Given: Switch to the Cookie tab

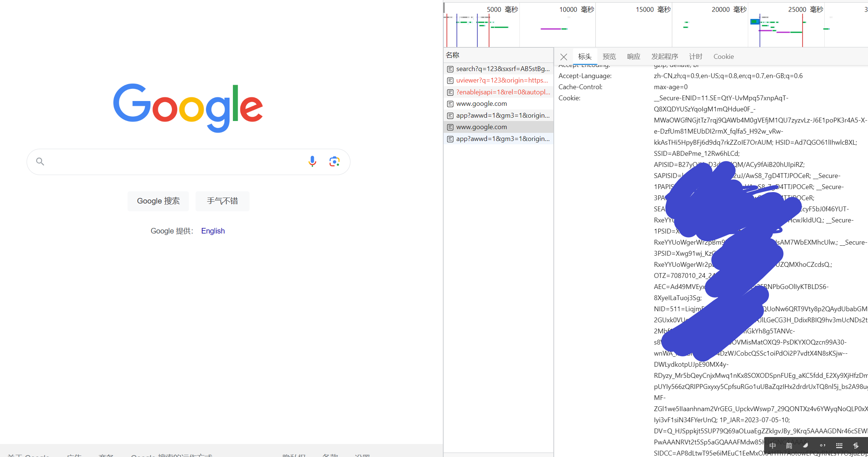Looking at the screenshot, I should [x=723, y=57].
